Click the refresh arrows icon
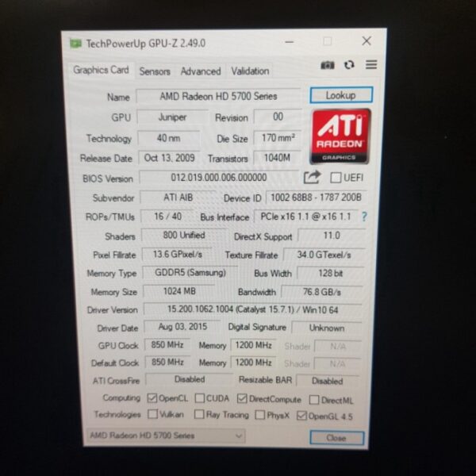476x476 pixels. [349, 65]
